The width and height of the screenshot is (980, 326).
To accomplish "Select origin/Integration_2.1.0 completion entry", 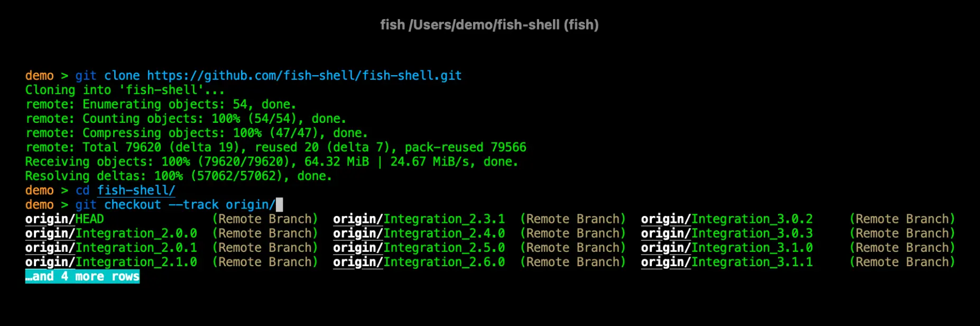I will click(x=111, y=262).
